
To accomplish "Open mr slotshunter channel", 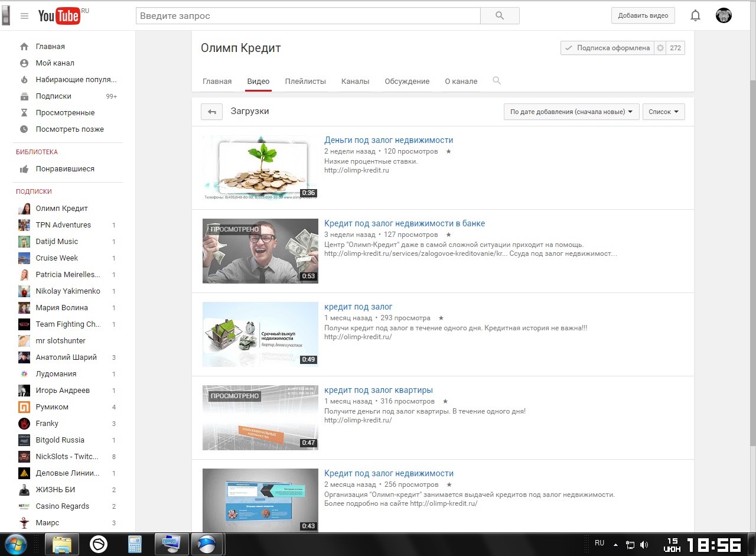I will point(60,341).
